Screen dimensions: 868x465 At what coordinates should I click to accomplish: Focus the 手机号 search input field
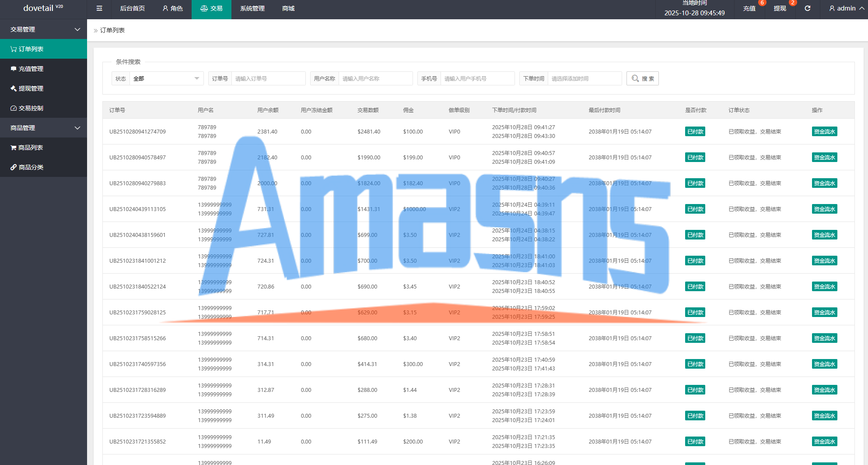[x=477, y=78]
